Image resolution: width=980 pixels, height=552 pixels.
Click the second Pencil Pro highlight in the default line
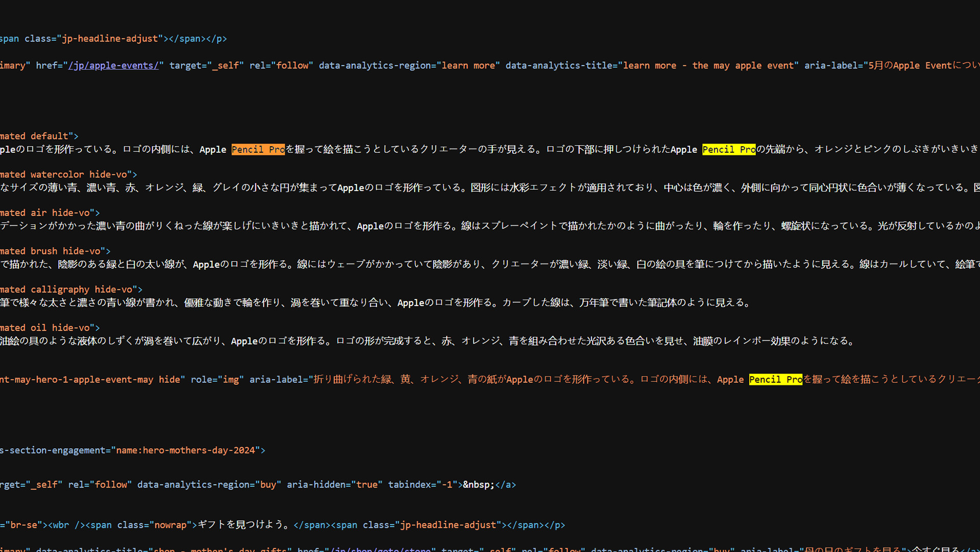tap(729, 149)
